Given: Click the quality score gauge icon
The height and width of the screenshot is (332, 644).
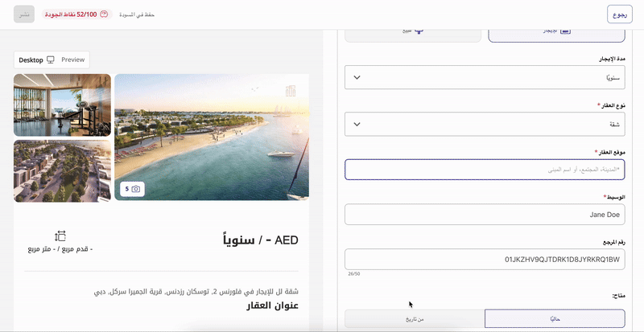Looking at the screenshot, I should 104,14.
